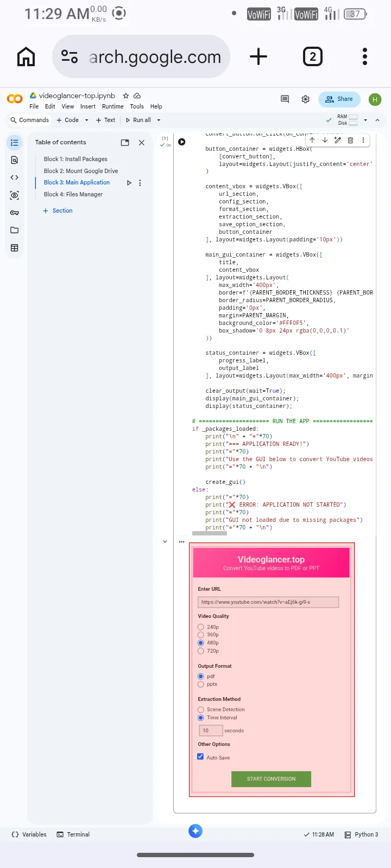The height and width of the screenshot is (868, 391).
Task: Select Scene Detection extraction method
Action: click(x=201, y=710)
